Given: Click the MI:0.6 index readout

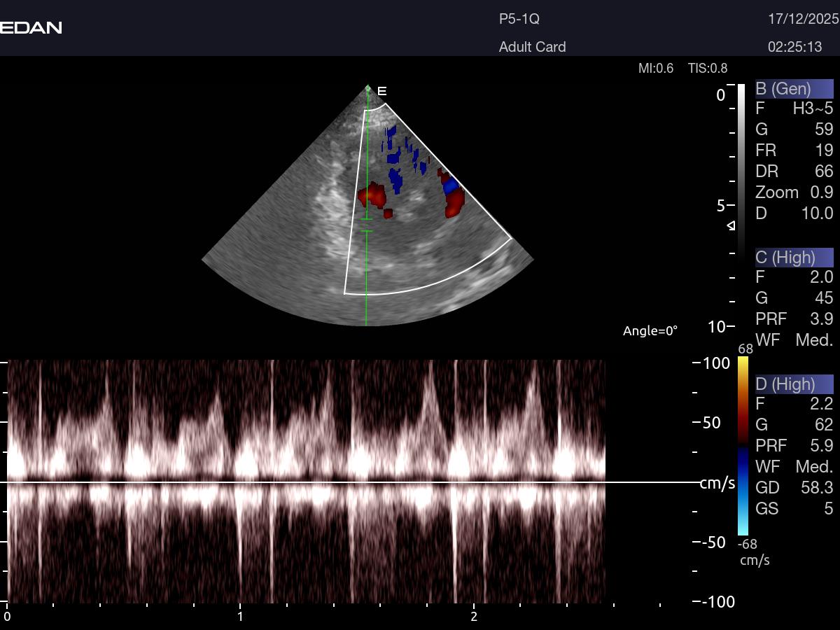Looking at the screenshot, I should pyautogui.click(x=655, y=68).
